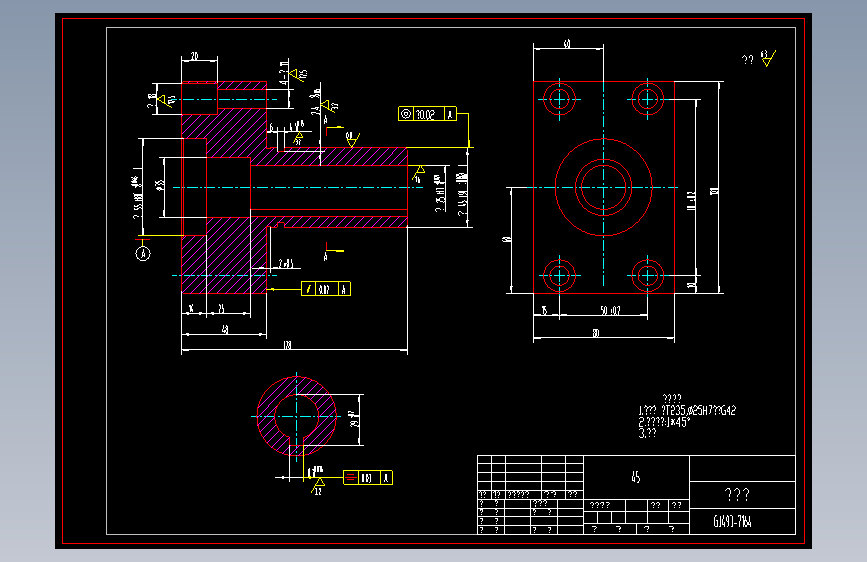Click the "20" dimension above section view
The height and width of the screenshot is (562, 867).
(x=195, y=56)
